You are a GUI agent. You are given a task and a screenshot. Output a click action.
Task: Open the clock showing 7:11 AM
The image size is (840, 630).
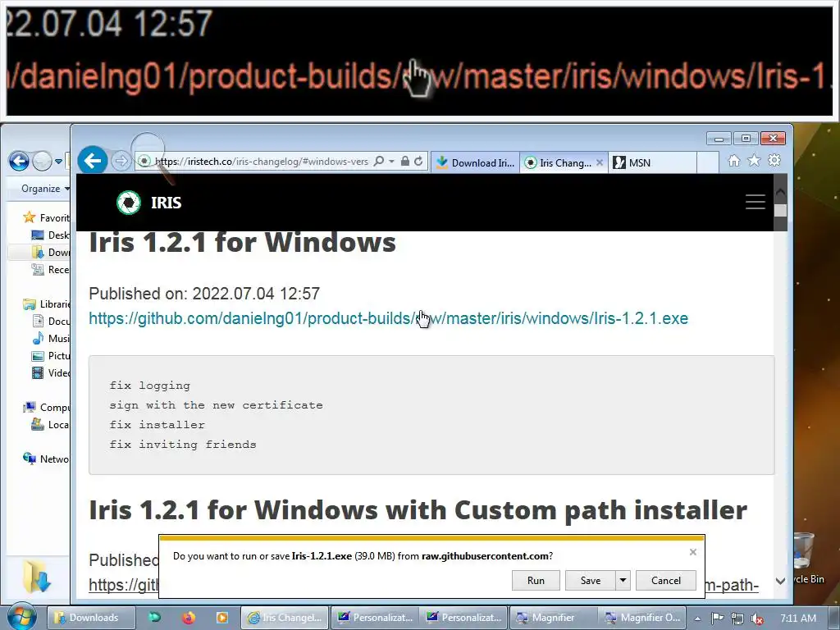point(798,619)
